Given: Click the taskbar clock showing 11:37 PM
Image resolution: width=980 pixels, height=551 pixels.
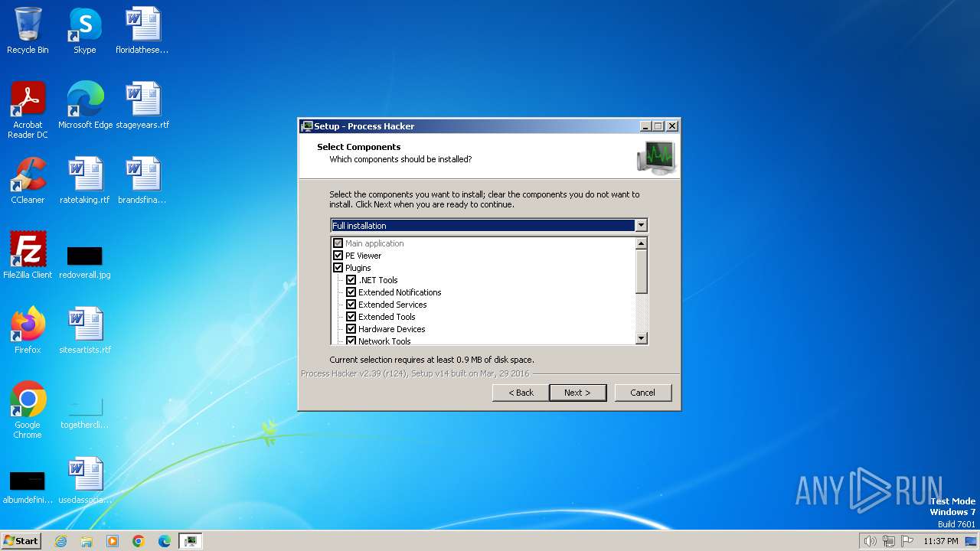Looking at the screenshot, I should click(x=940, y=541).
